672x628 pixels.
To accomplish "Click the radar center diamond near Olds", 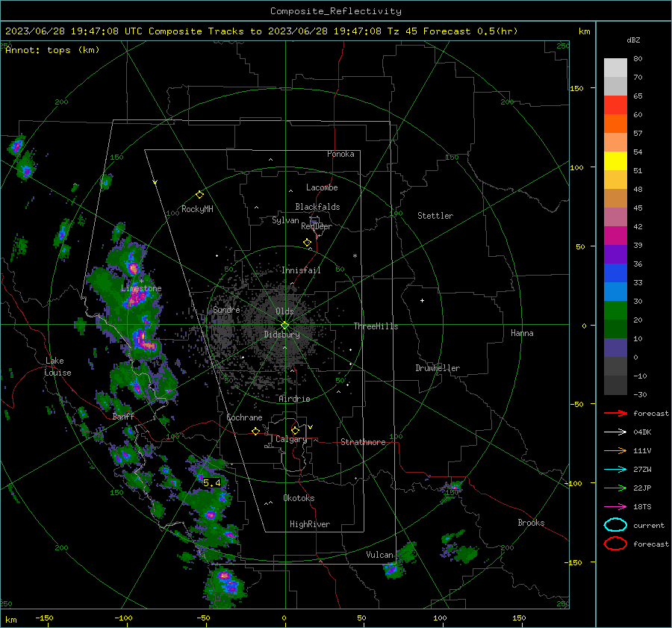I will (284, 325).
